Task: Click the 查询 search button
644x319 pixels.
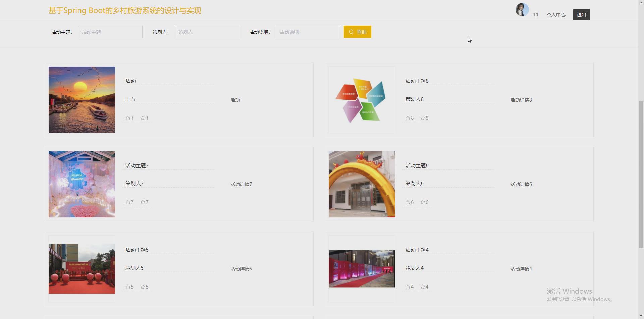Action: 357,31
